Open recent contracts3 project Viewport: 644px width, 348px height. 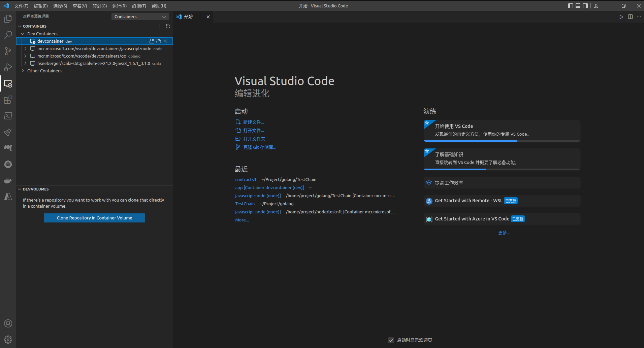point(246,180)
